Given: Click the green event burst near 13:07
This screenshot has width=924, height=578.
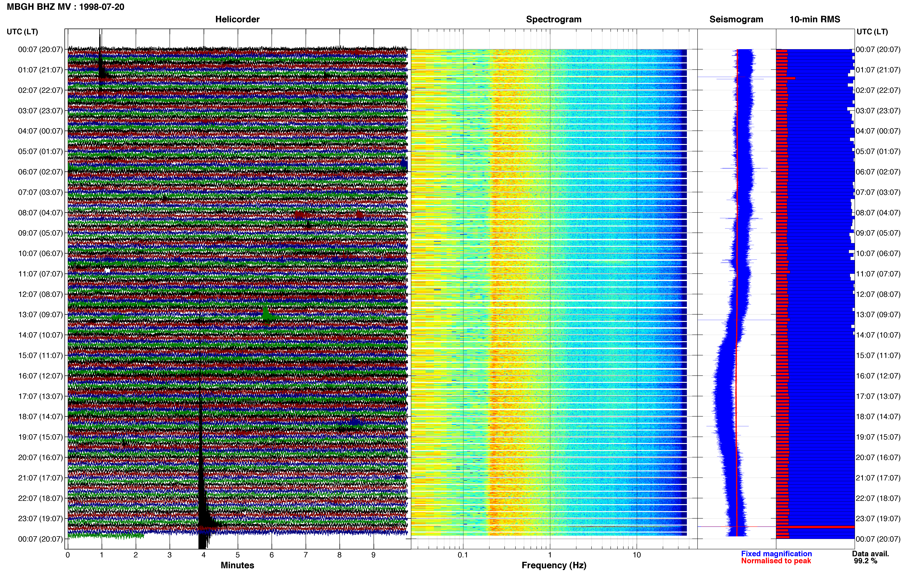Looking at the screenshot, I should coord(266,314).
